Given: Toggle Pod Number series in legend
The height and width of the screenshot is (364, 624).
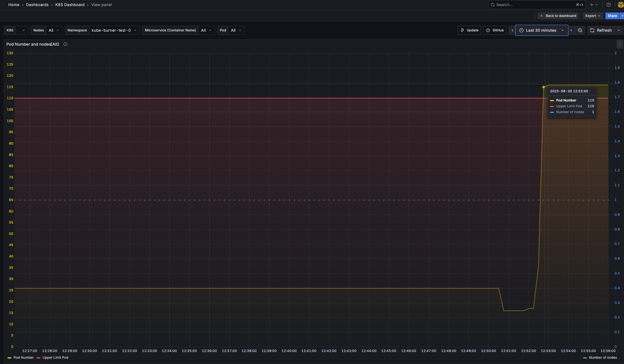Looking at the screenshot, I should coord(23,358).
